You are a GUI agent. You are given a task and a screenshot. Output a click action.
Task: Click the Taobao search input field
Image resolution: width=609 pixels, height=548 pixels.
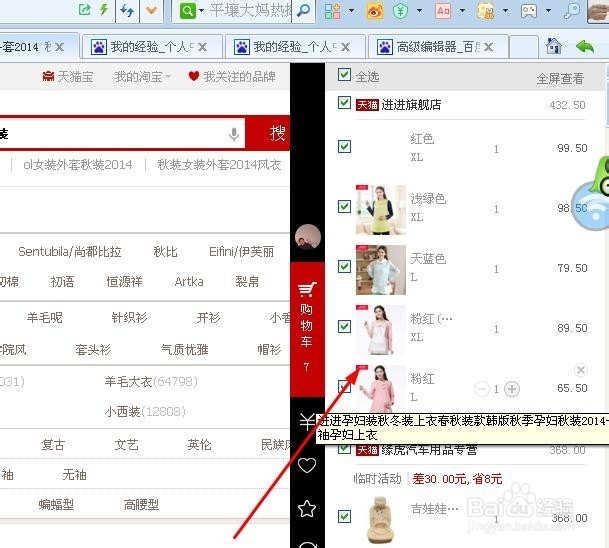(x=122, y=133)
